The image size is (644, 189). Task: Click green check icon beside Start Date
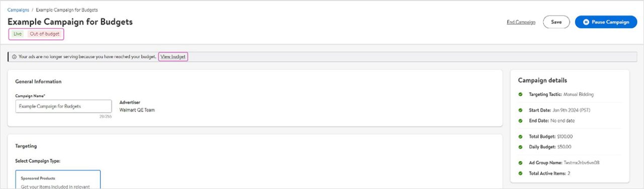tap(520, 110)
